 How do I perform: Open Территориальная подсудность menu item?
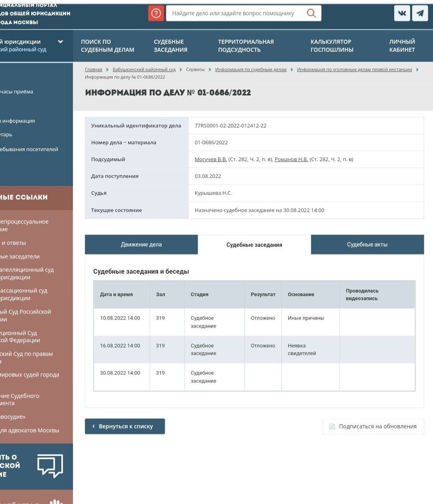[246, 46]
